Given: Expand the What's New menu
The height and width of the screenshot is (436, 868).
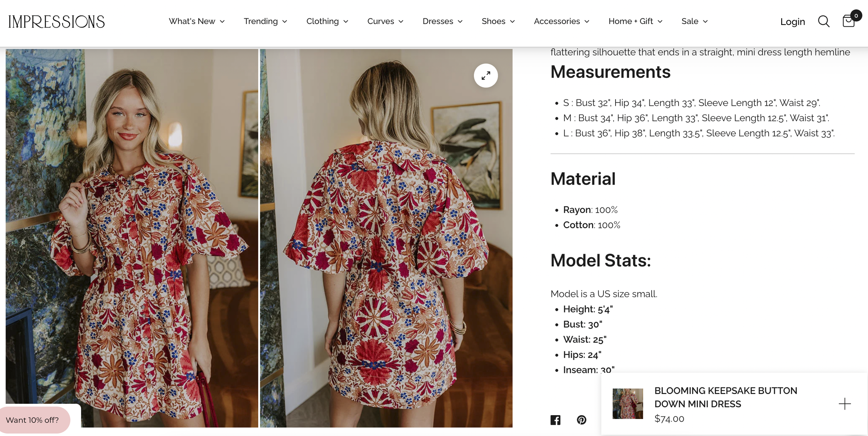Looking at the screenshot, I should (197, 21).
